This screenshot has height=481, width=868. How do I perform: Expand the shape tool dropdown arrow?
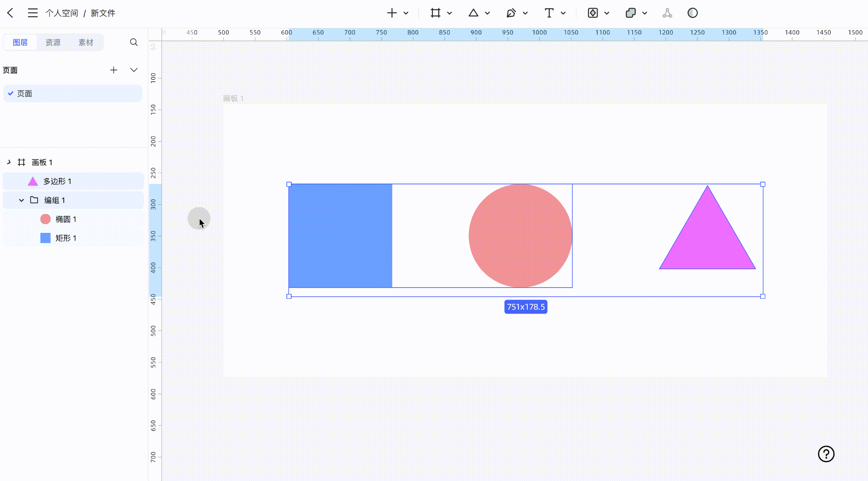pyautogui.click(x=487, y=13)
